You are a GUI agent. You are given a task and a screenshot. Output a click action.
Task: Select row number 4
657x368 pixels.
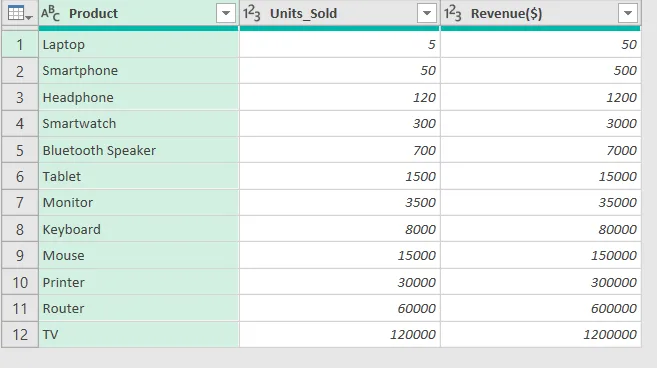[20, 124]
